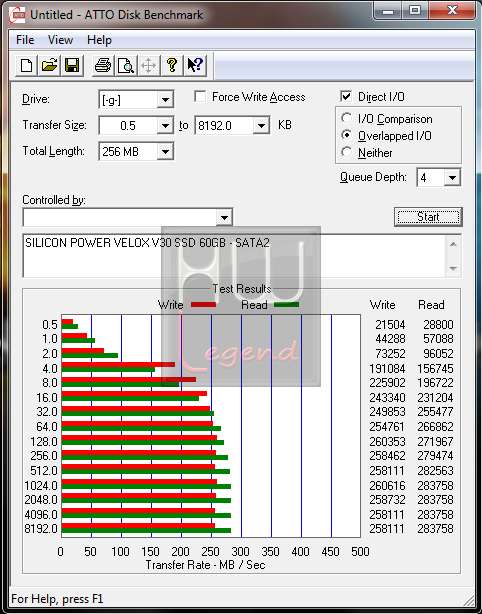482x614 pixels.
Task: Click the green Read legend swatch
Action: pyautogui.click(x=286, y=305)
